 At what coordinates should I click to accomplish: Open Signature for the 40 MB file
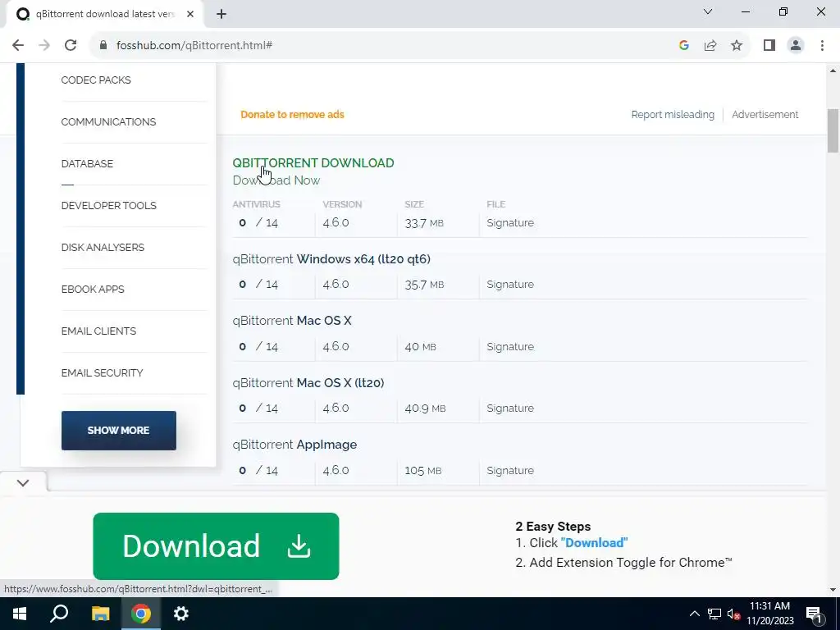coord(510,347)
